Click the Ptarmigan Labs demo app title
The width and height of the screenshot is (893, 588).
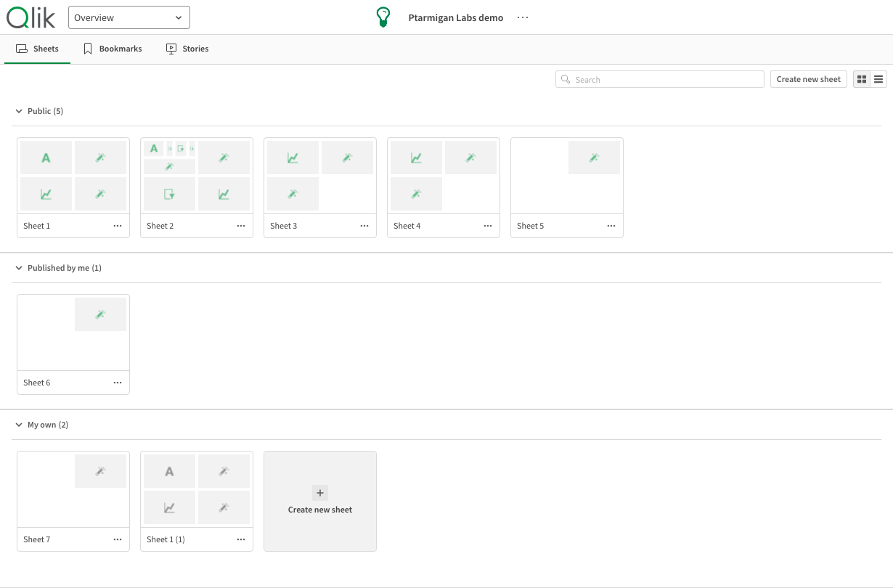[x=456, y=17]
